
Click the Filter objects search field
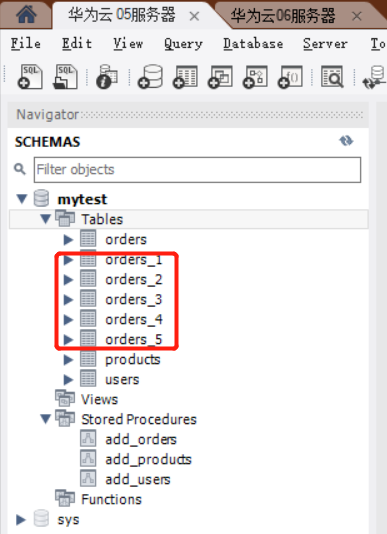(197, 170)
